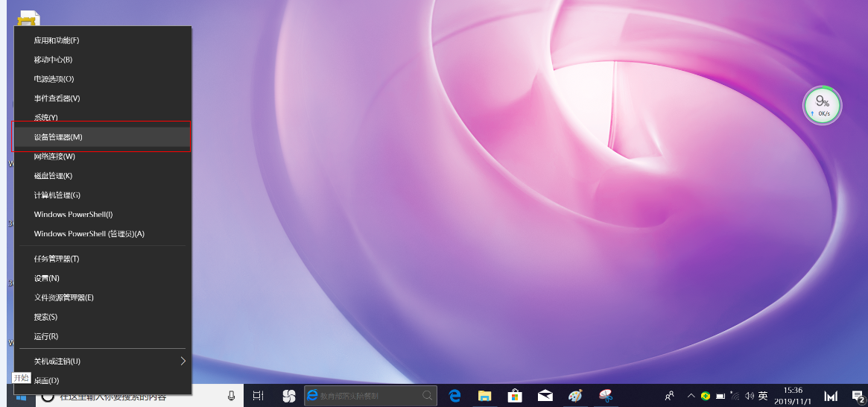Open Snipping Tool on taskbar
868x407 pixels.
606,396
